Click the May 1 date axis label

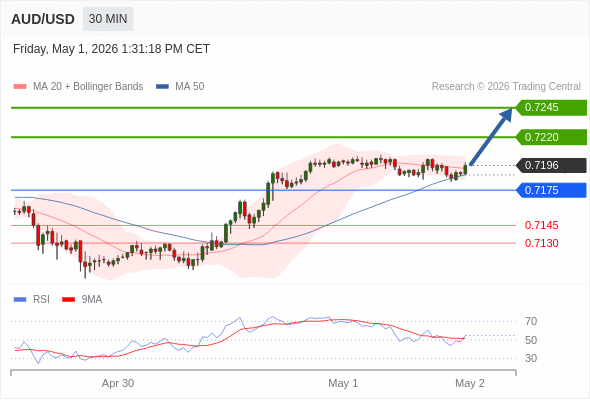coord(343,383)
